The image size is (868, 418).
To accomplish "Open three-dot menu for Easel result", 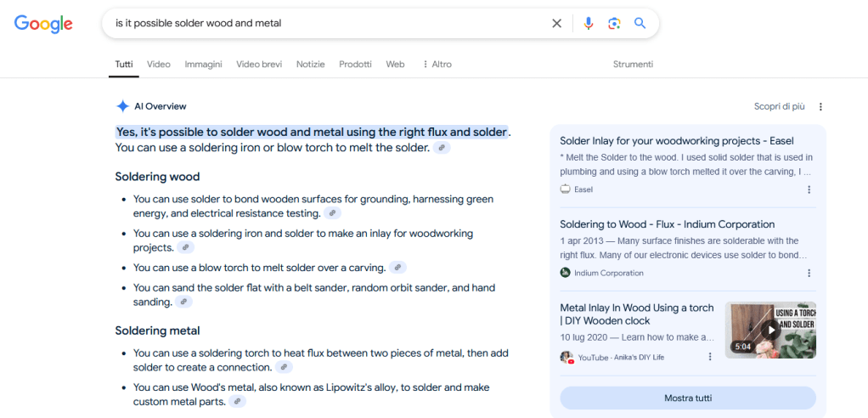I will point(809,189).
